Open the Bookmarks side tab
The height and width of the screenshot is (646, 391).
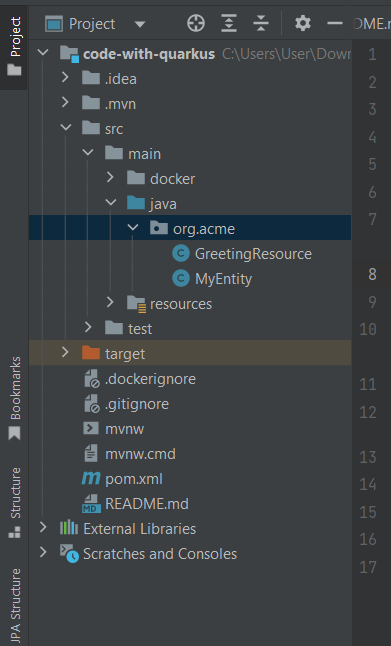pyautogui.click(x=15, y=398)
